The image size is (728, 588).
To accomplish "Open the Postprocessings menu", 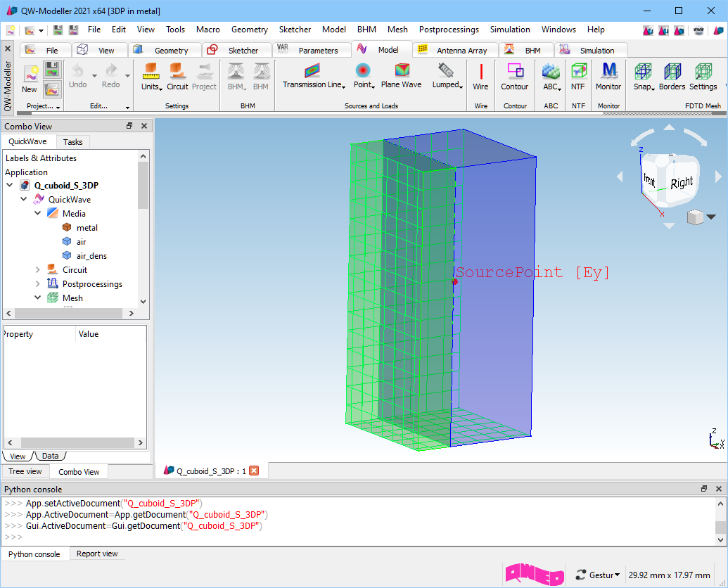I will point(449,30).
